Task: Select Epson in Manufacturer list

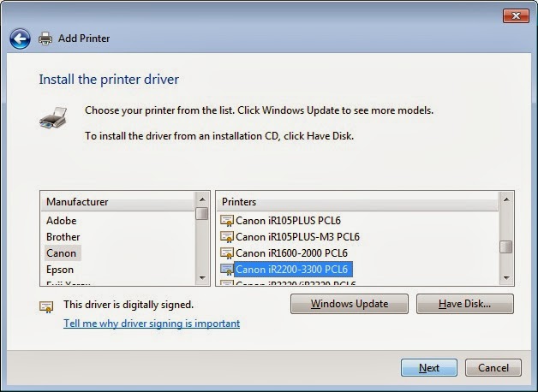Action: pyautogui.click(x=60, y=270)
